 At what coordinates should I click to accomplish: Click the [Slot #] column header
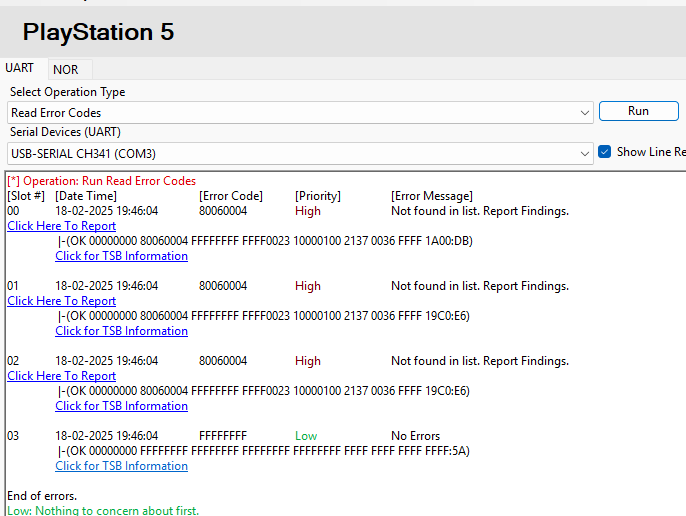[26, 196]
